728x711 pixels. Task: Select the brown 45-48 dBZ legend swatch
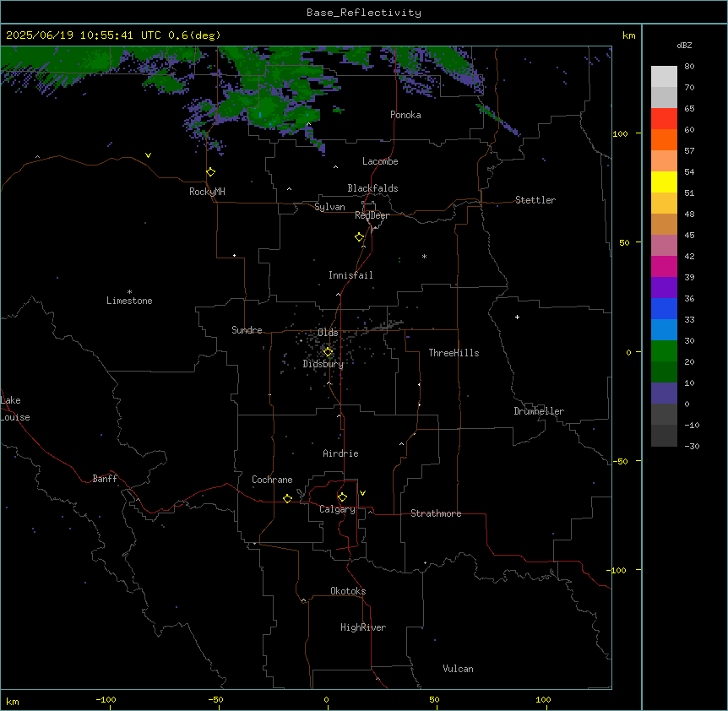tap(664, 224)
